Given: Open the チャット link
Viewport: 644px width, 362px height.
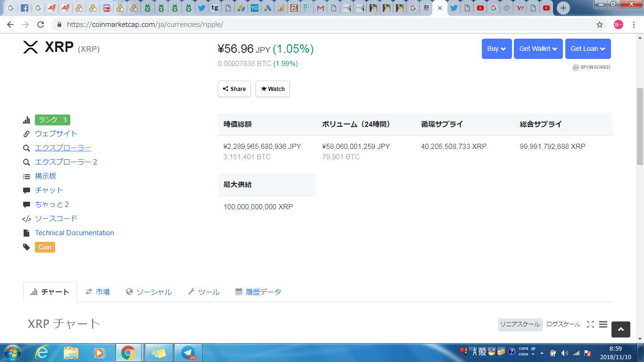Looking at the screenshot, I should (x=49, y=190).
